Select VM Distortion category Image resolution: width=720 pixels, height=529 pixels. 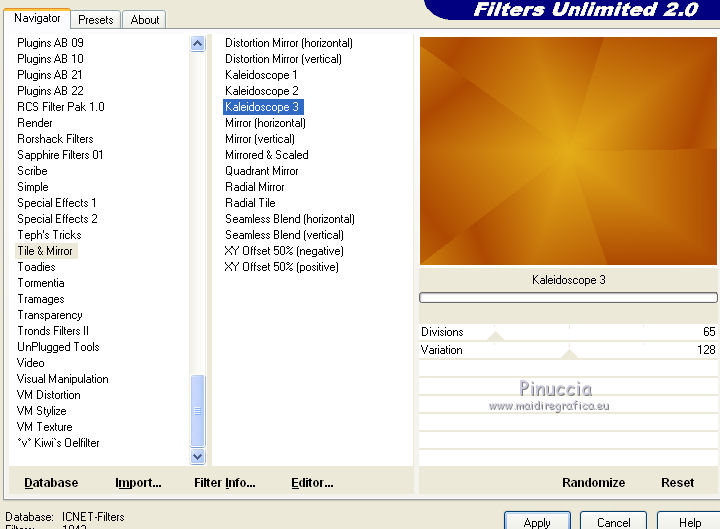point(49,395)
